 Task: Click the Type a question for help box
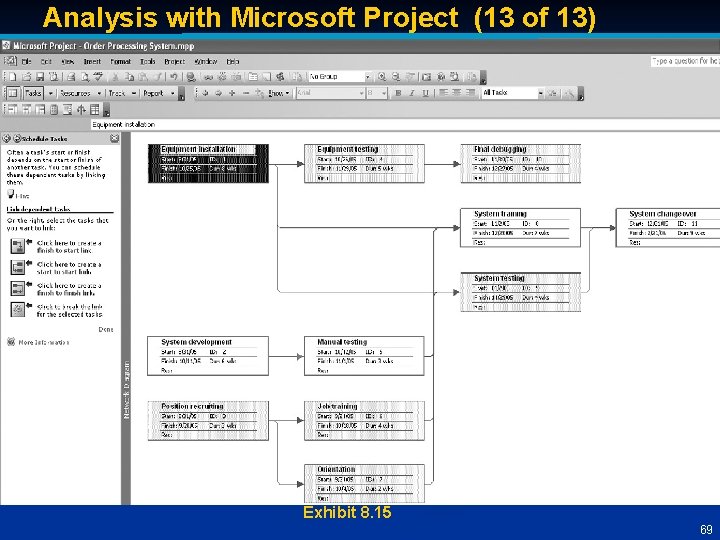[x=684, y=61]
